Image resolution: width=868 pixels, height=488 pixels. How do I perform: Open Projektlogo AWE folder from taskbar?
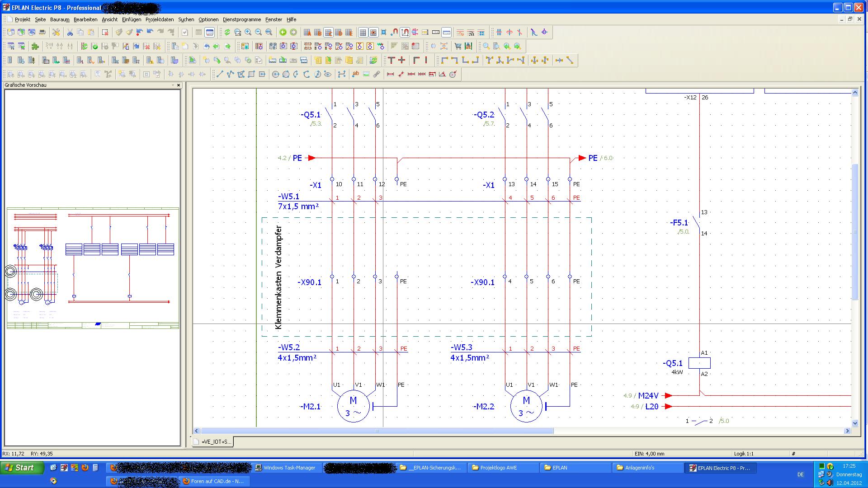503,468
